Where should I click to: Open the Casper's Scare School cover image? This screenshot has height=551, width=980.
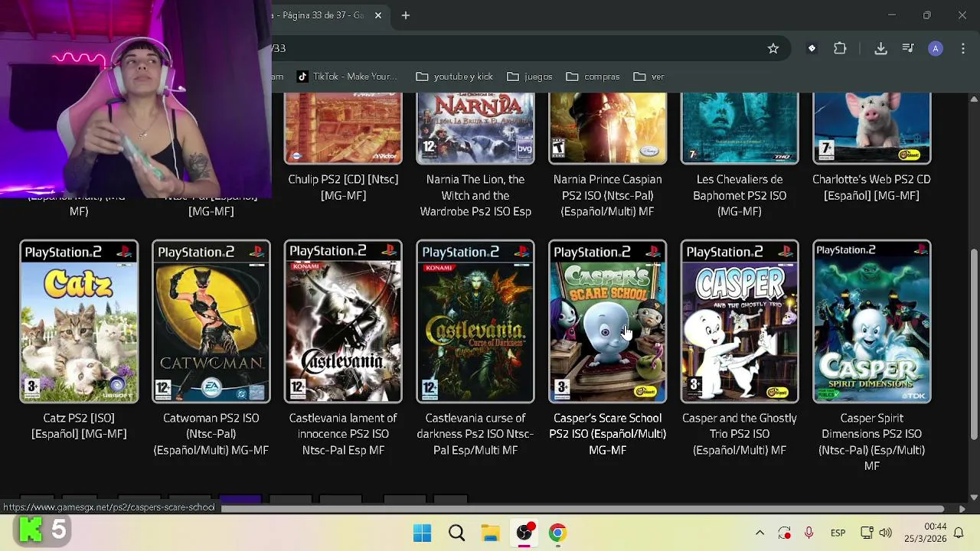pos(608,321)
